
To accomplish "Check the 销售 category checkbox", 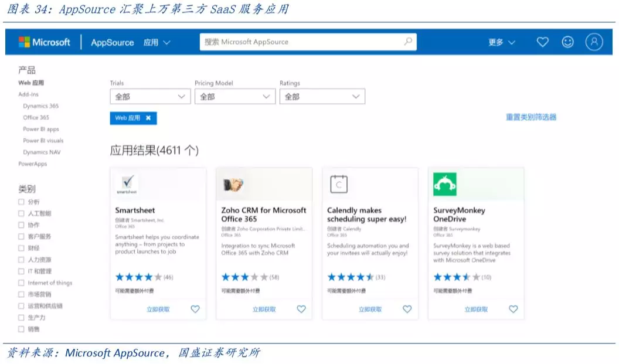I will [21, 329].
